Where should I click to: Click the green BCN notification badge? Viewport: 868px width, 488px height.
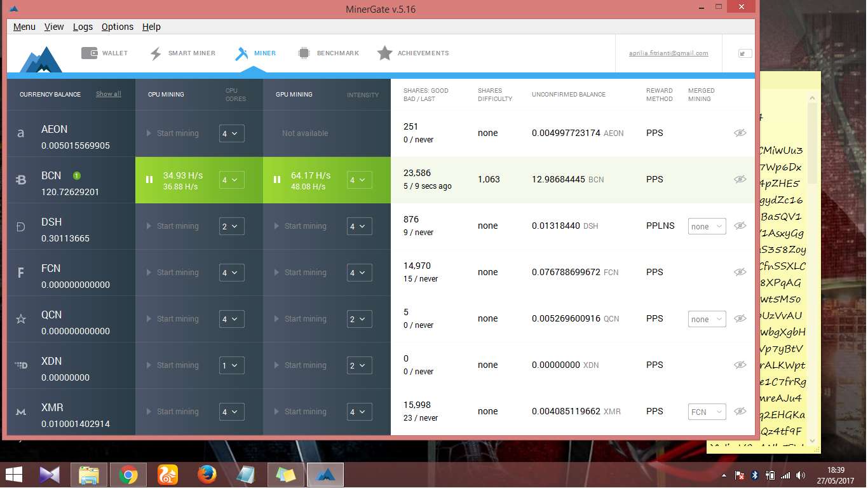pyautogui.click(x=76, y=175)
